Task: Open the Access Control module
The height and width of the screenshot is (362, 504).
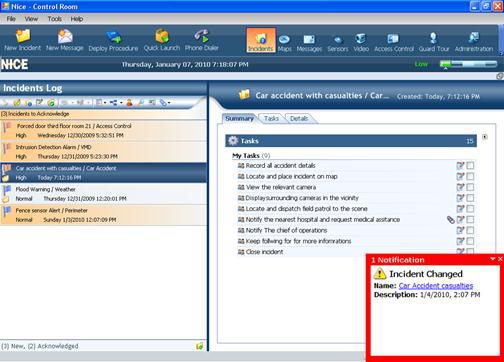Action: tap(394, 42)
